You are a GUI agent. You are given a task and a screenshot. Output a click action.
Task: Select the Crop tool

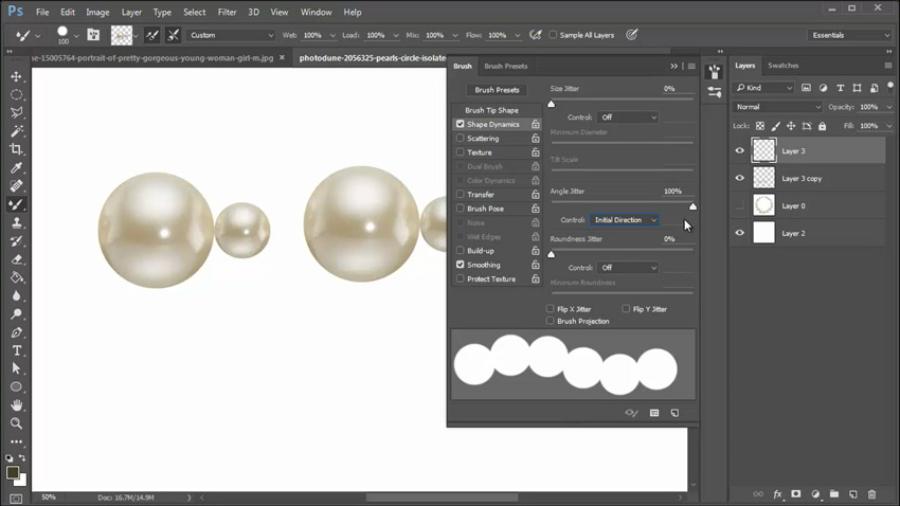pyautogui.click(x=16, y=149)
